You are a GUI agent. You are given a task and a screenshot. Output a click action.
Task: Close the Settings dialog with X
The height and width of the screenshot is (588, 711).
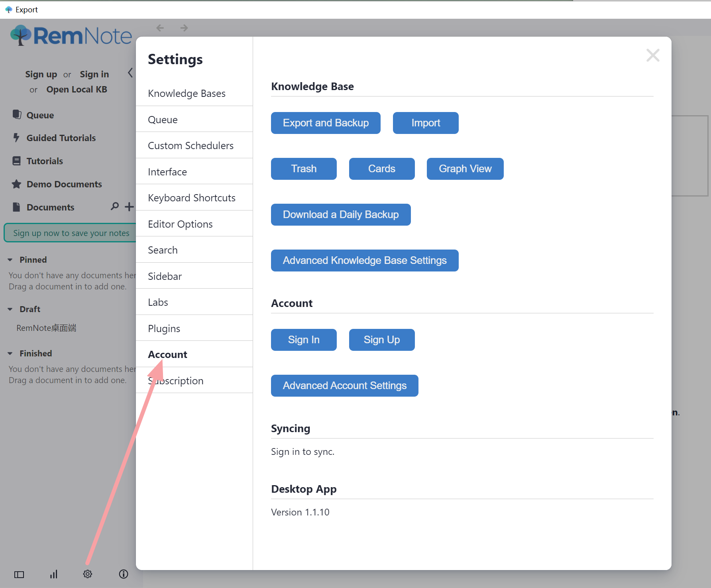point(653,55)
